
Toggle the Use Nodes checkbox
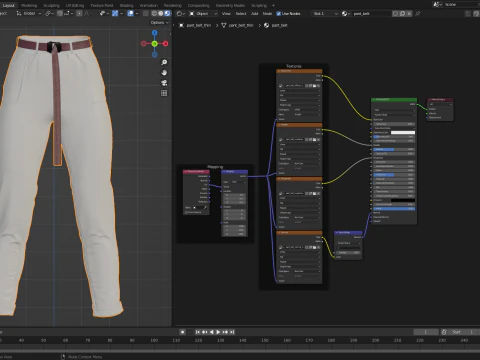[x=279, y=14]
